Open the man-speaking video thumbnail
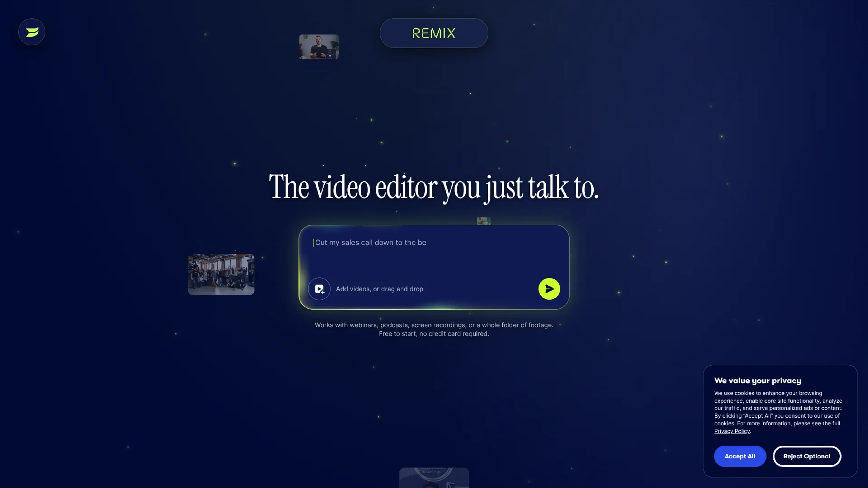Screen dimensions: 868x488 tap(318, 47)
